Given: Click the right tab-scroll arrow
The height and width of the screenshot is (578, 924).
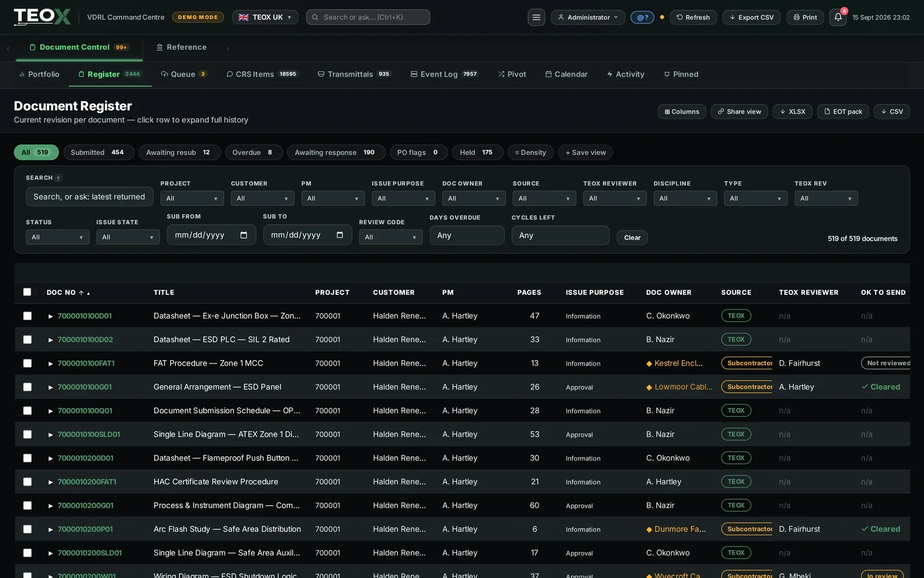Looking at the screenshot, I should click(x=228, y=49).
